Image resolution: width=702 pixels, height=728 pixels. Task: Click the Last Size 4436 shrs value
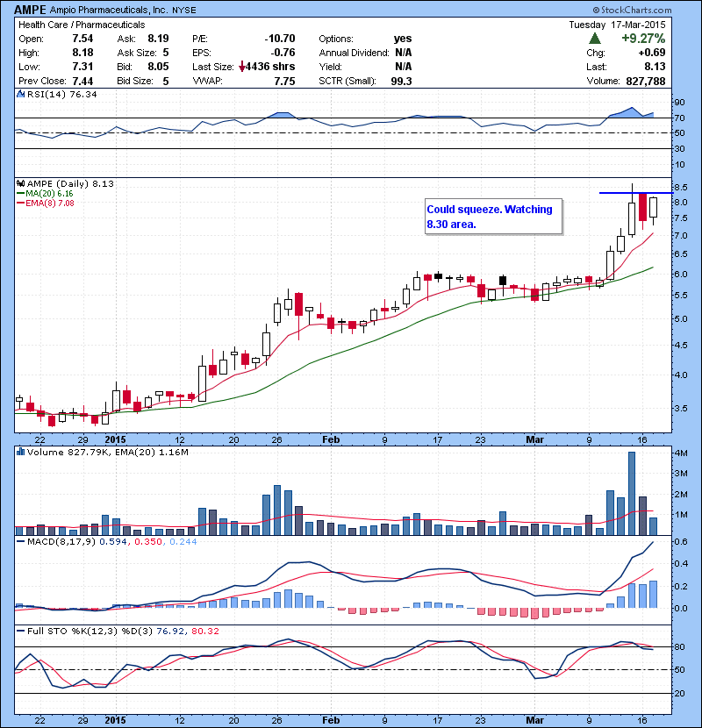pyautogui.click(x=270, y=67)
